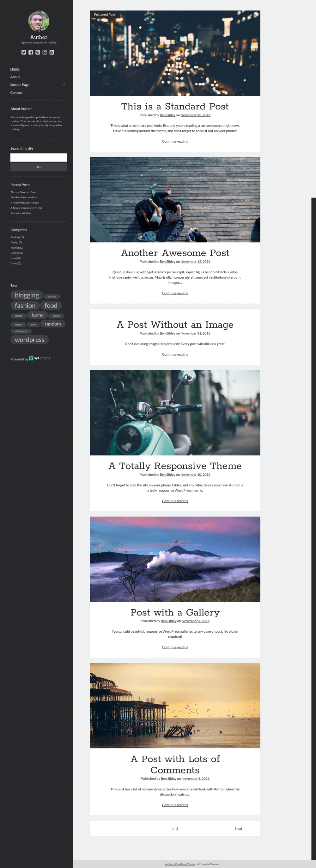The height and width of the screenshot is (868, 316).
Task: Open the Pinterest social icon
Action: (x=38, y=52)
